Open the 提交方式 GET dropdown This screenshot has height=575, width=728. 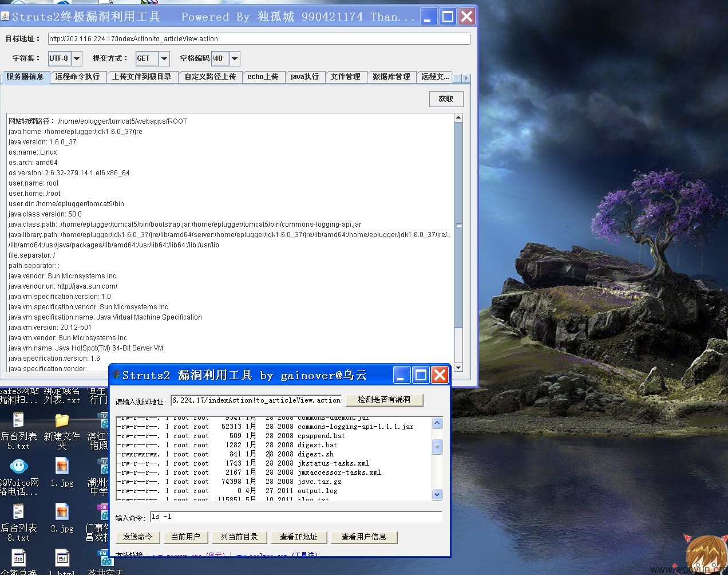(x=164, y=58)
